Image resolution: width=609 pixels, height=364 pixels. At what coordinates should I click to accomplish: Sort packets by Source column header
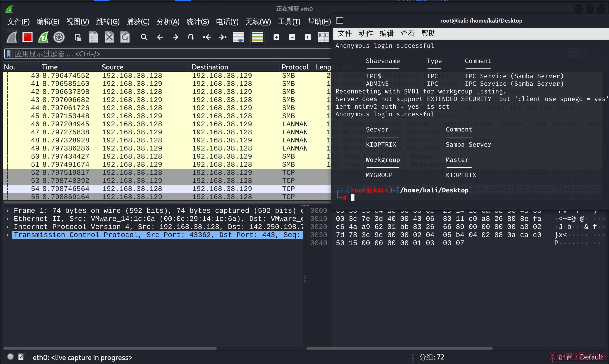click(x=112, y=67)
